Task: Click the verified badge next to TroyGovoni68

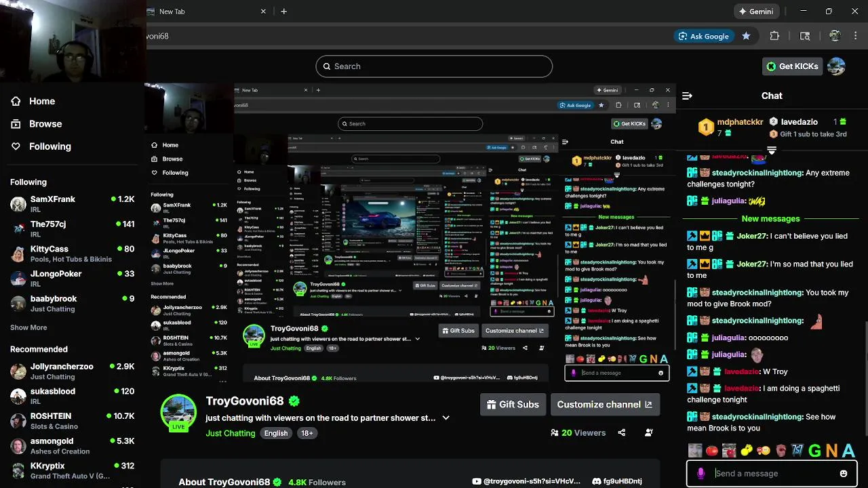Action: pyautogui.click(x=294, y=401)
